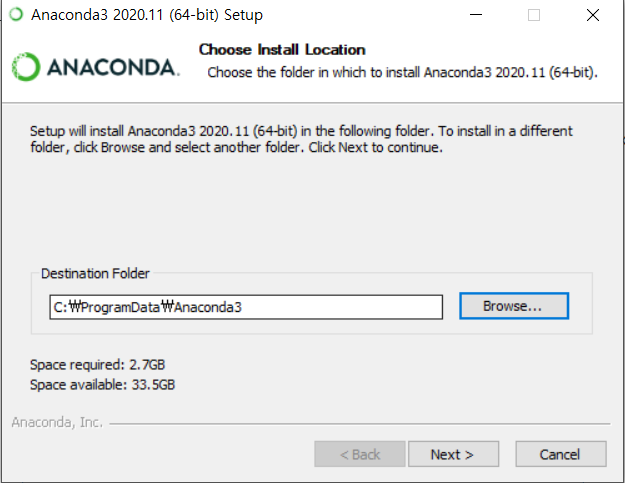Viewport: 625px width, 483px height.
Task: Click Next > to continue setup
Action: [453, 454]
